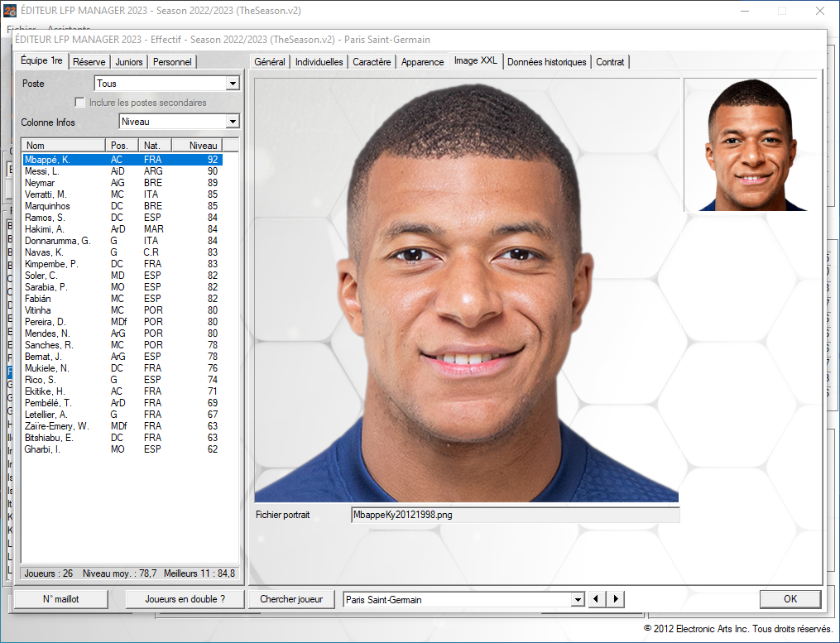840x643 pixels.
Task: Select player Pembélé, T. in list
Action: 122,403
